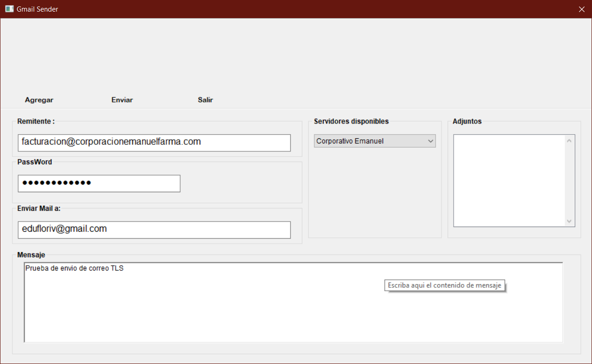Click the tooltip Escriba aqui el contenido
The width and height of the screenshot is (592, 364).
click(x=444, y=285)
